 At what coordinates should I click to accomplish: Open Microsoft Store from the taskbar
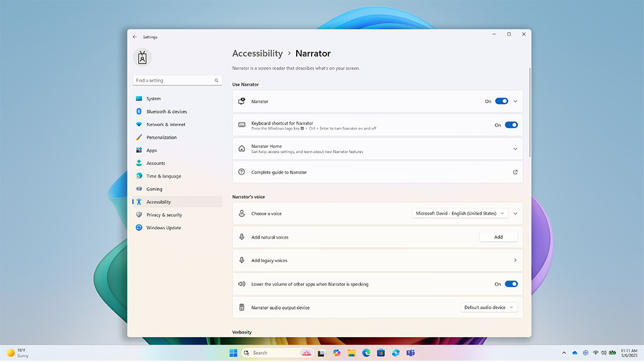[381, 353]
